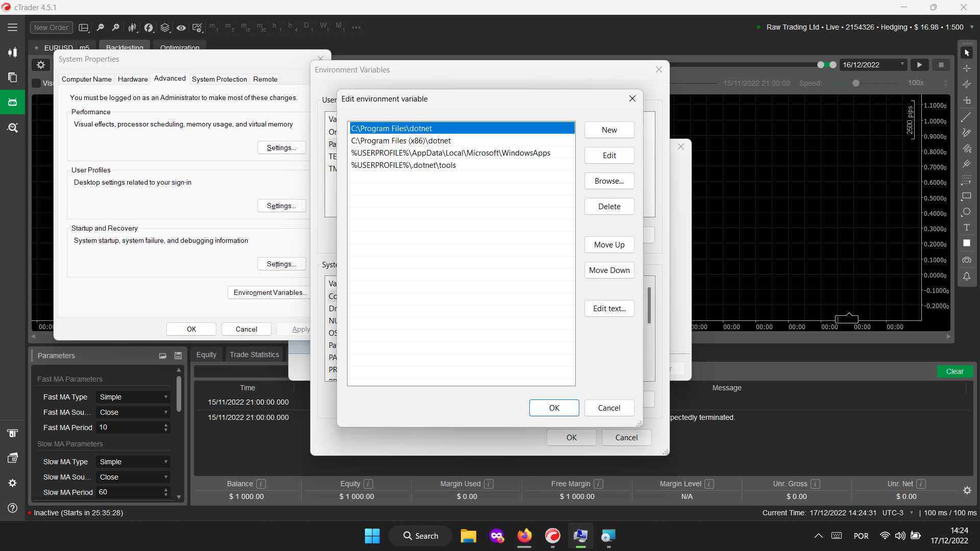Click the Fast MA Period input field
Image resolution: width=980 pixels, height=551 pixels.
130,428
